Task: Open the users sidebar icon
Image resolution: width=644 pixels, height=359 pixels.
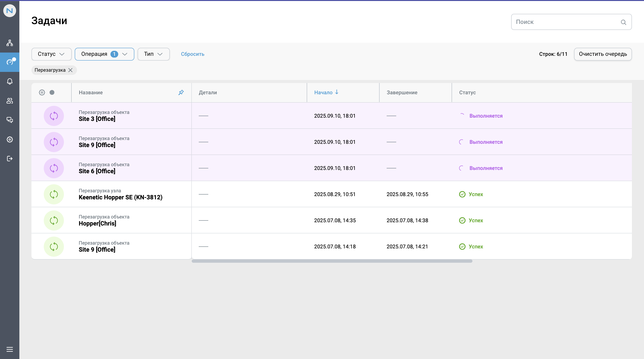Action: (x=10, y=101)
